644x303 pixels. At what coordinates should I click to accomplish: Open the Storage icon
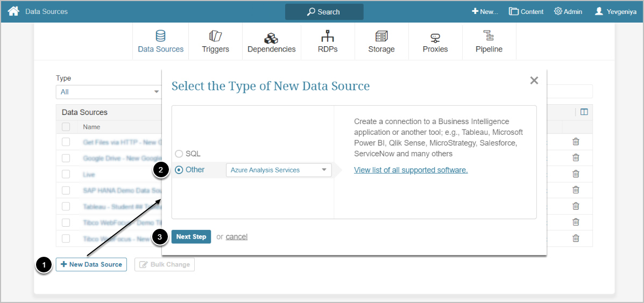pos(381,37)
